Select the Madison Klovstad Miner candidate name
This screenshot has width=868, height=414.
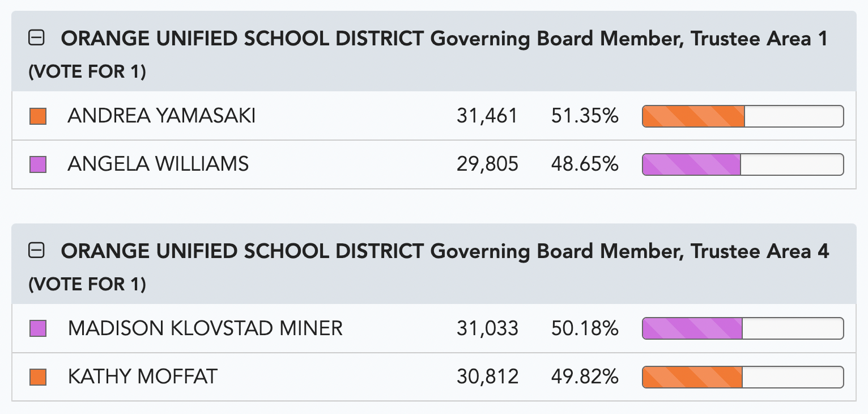coord(205,328)
